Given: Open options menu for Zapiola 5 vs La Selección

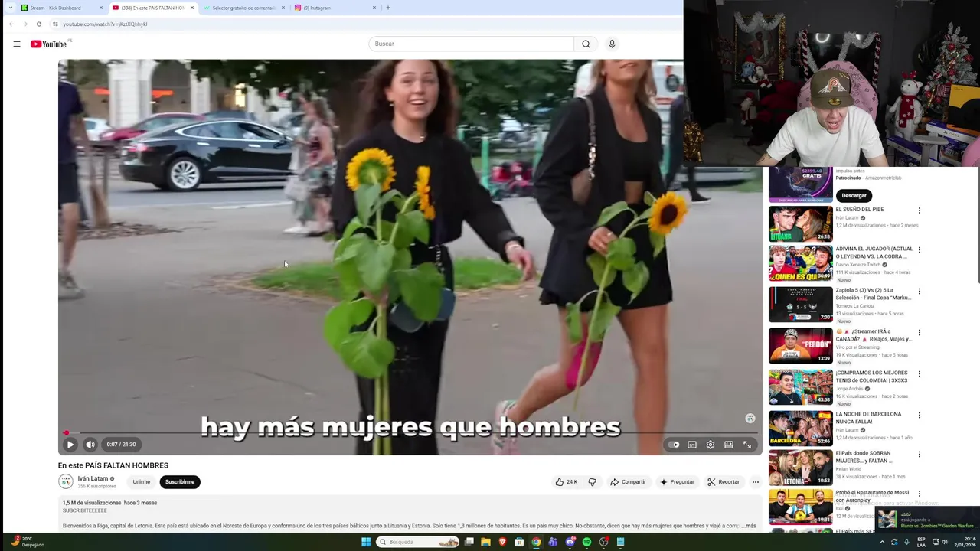Looking at the screenshot, I should click(920, 292).
